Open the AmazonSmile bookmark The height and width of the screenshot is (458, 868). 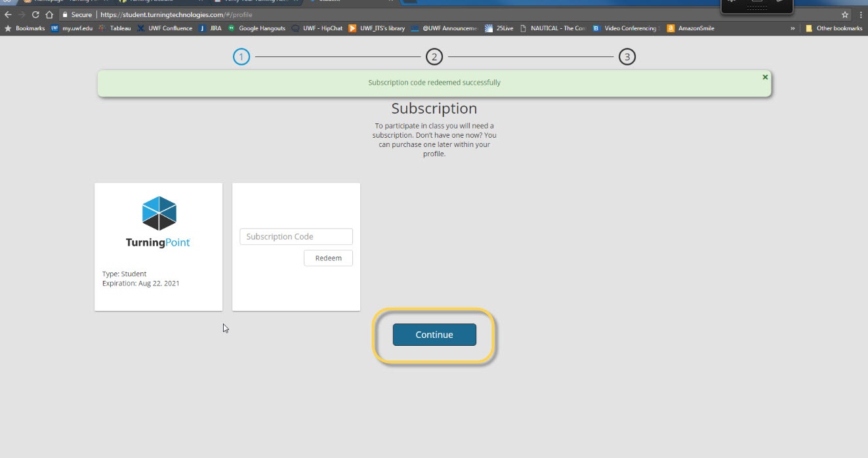click(x=690, y=28)
